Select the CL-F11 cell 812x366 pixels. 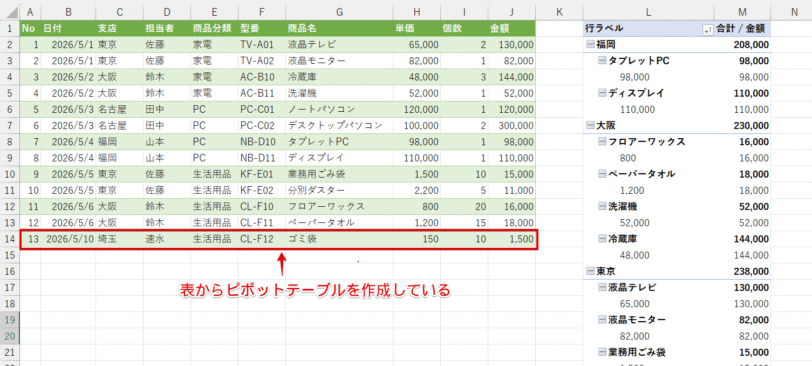click(262, 223)
